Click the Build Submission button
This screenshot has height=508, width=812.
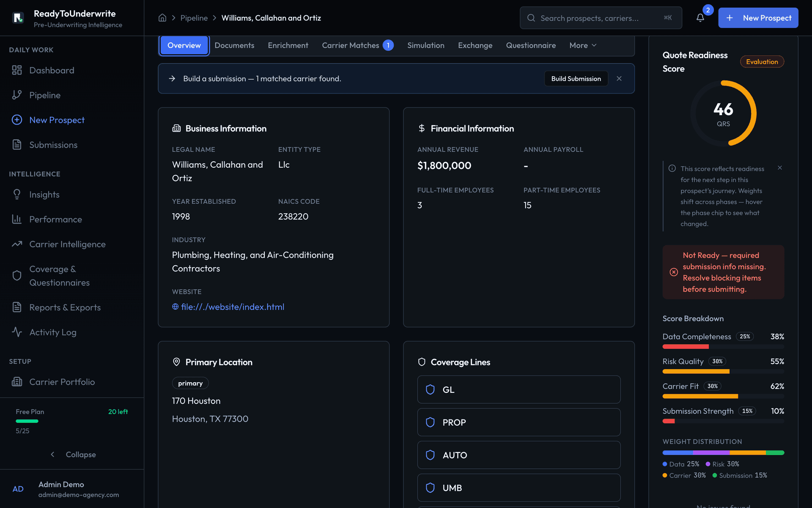576,79
